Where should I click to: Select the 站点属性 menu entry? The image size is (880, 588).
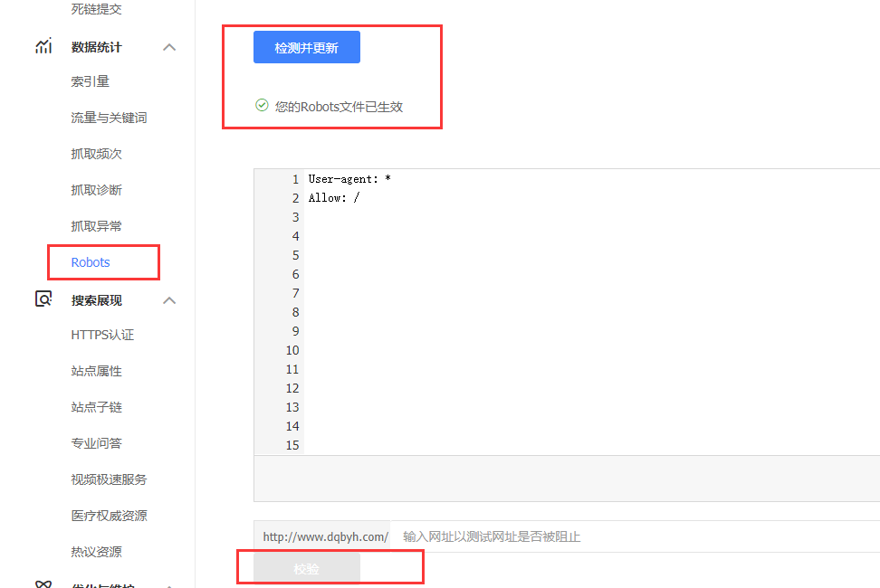(96, 371)
